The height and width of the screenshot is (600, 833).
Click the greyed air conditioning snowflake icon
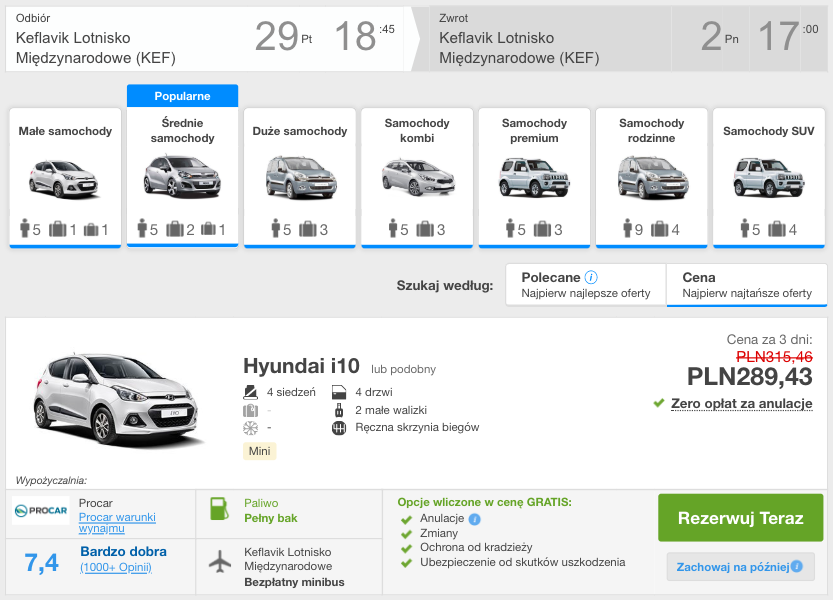coord(250,428)
